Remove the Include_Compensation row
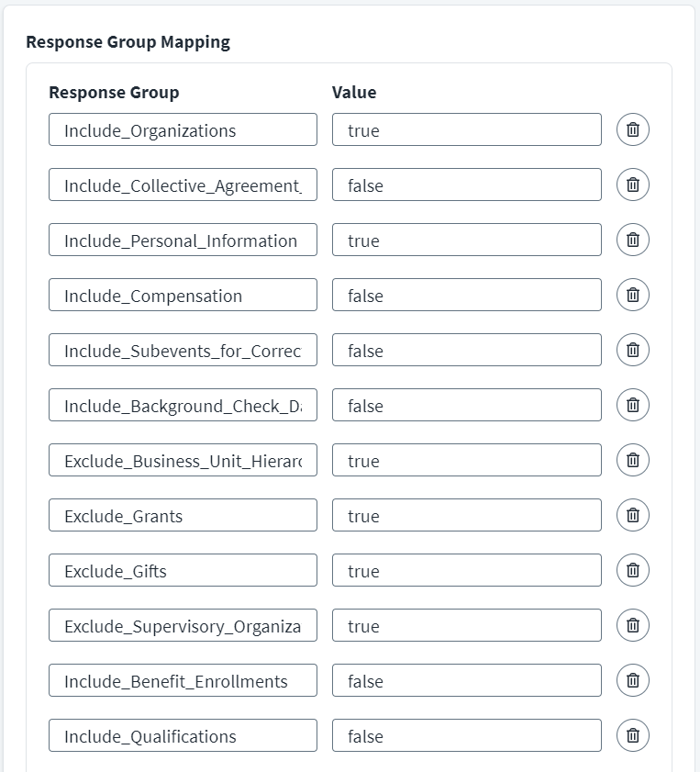Screen dimensions: 700x772 (x=632, y=295)
